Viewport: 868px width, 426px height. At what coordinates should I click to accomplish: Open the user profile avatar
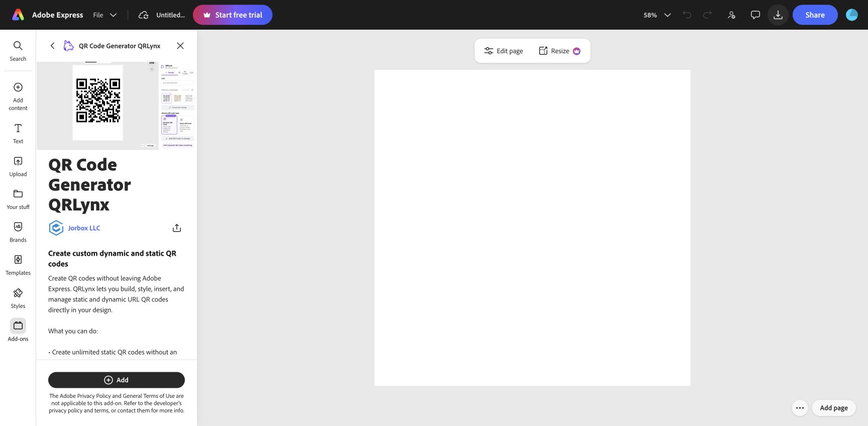coord(852,15)
